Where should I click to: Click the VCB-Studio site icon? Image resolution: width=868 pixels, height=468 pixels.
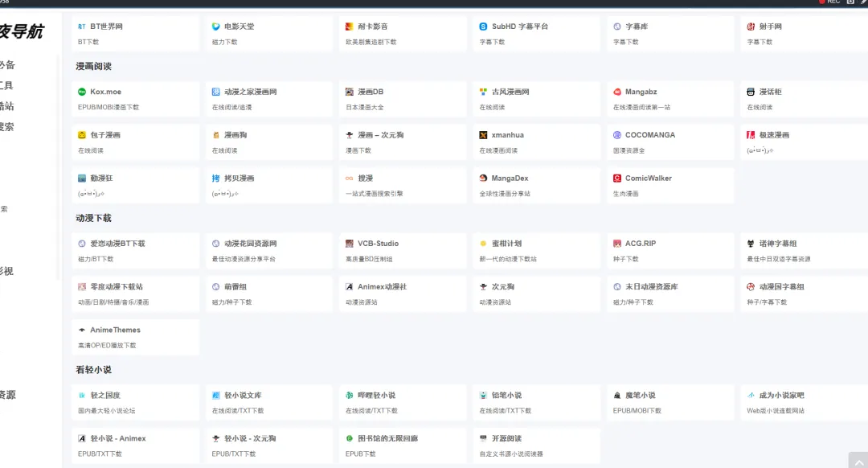[x=350, y=244]
